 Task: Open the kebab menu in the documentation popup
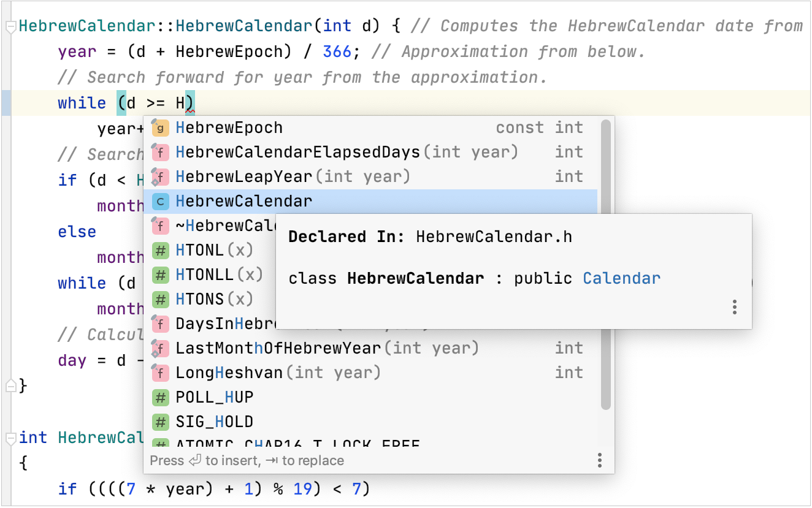point(734,307)
